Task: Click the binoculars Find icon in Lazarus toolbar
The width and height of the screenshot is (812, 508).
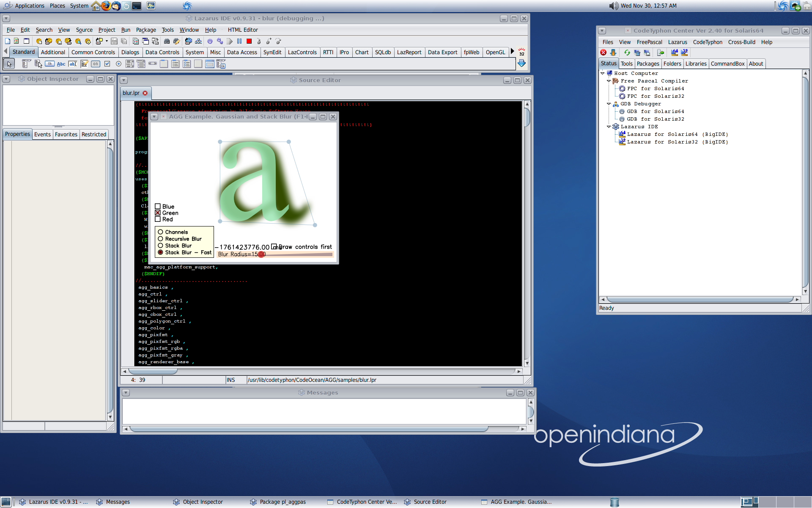Action: [x=167, y=41]
